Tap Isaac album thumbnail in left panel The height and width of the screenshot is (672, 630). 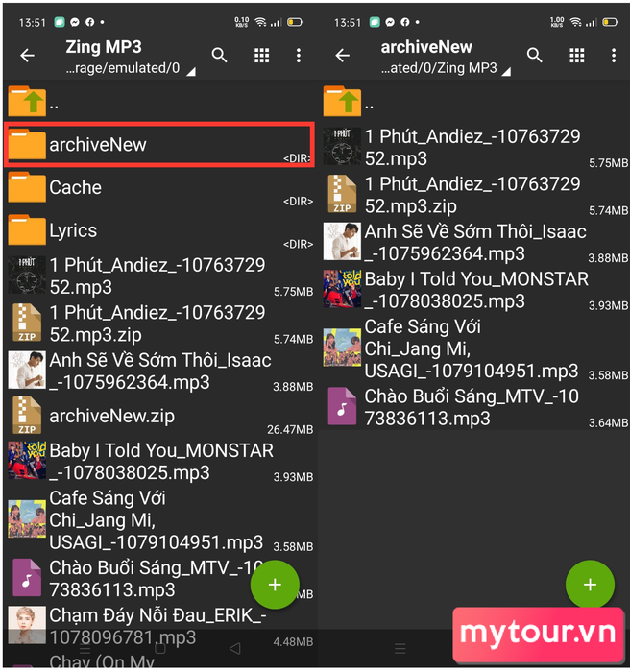[x=27, y=370]
